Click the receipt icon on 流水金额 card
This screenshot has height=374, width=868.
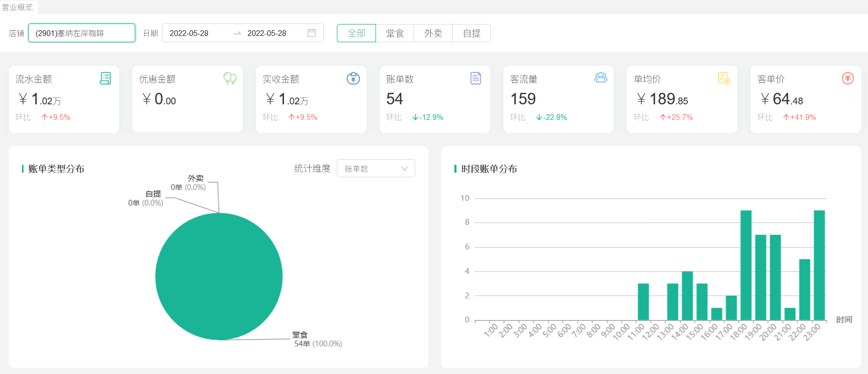pyautogui.click(x=105, y=78)
